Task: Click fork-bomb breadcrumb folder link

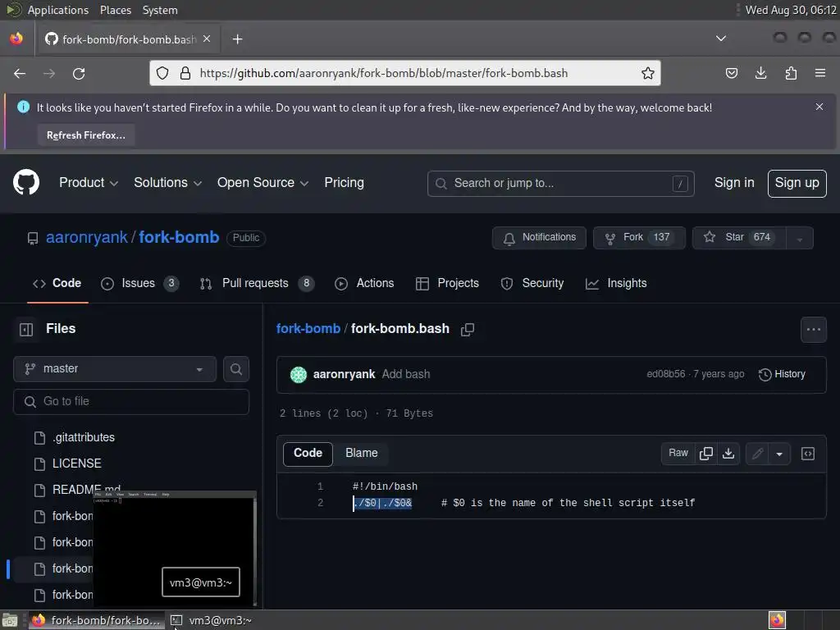Action: point(308,329)
